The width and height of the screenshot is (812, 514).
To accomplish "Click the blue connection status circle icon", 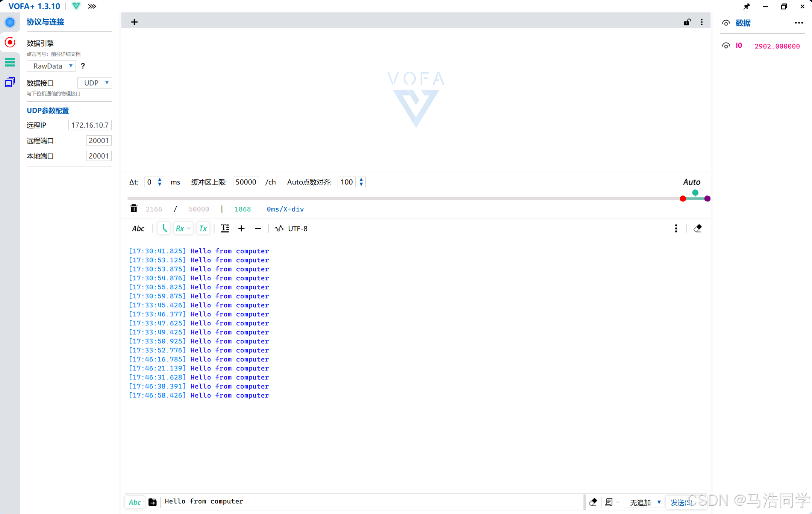I will [10, 22].
